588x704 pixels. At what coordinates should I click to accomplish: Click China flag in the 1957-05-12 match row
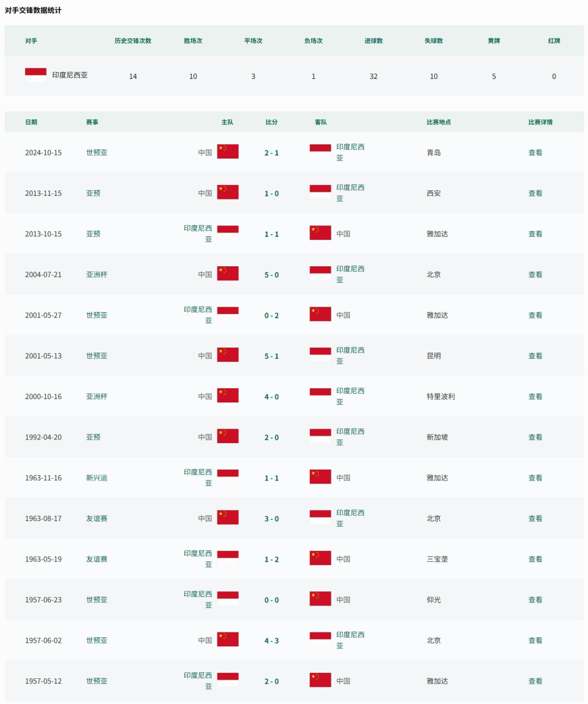320,680
